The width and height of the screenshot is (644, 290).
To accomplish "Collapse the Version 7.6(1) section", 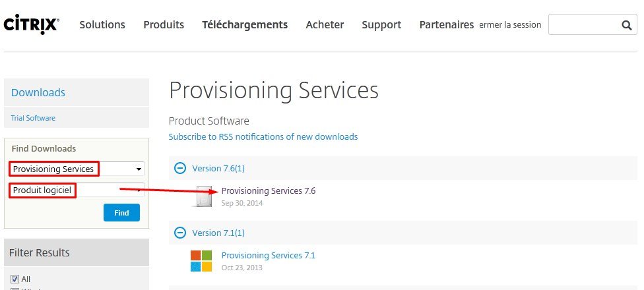I will [179, 168].
